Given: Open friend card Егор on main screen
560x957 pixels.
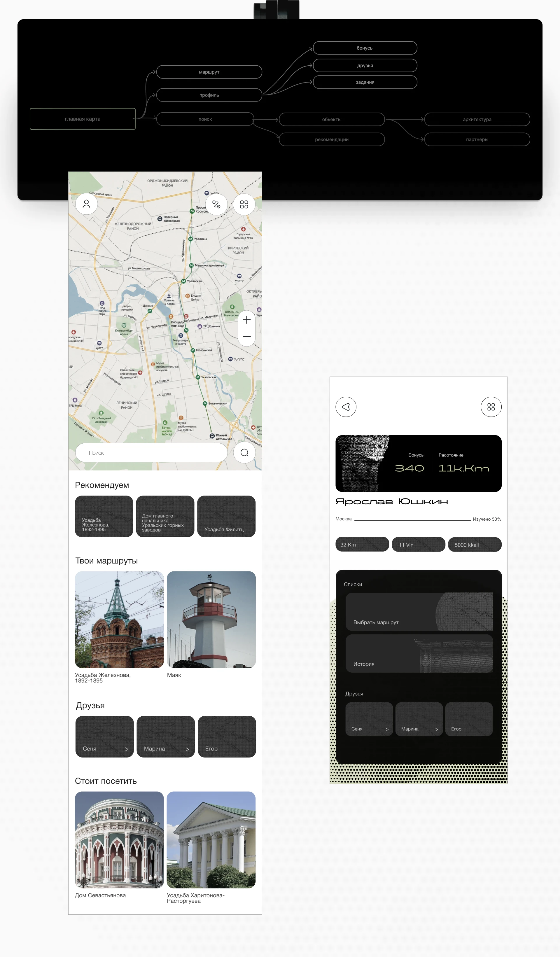Looking at the screenshot, I should click(227, 737).
